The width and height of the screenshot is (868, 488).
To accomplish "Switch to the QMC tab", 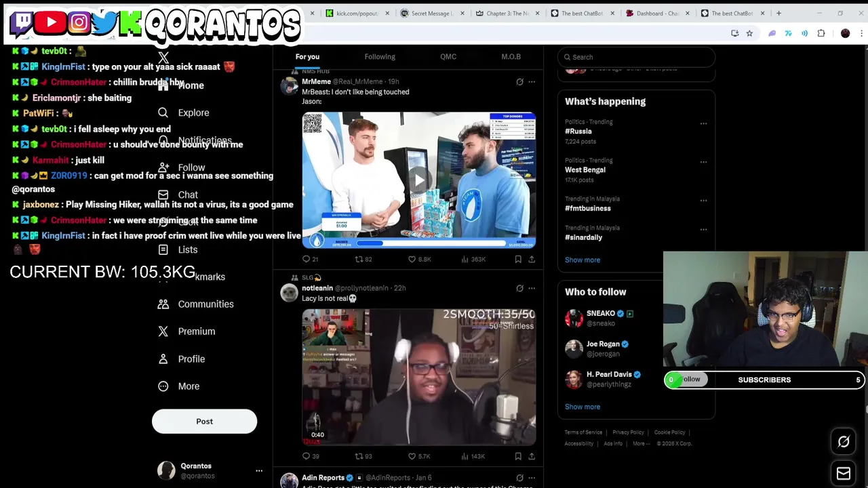I will click(x=448, y=57).
